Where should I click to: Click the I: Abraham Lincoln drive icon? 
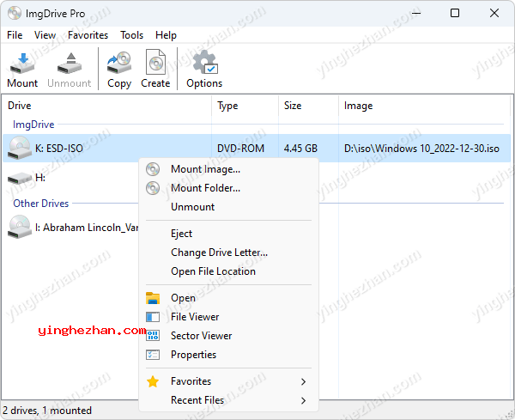pyautogui.click(x=20, y=227)
